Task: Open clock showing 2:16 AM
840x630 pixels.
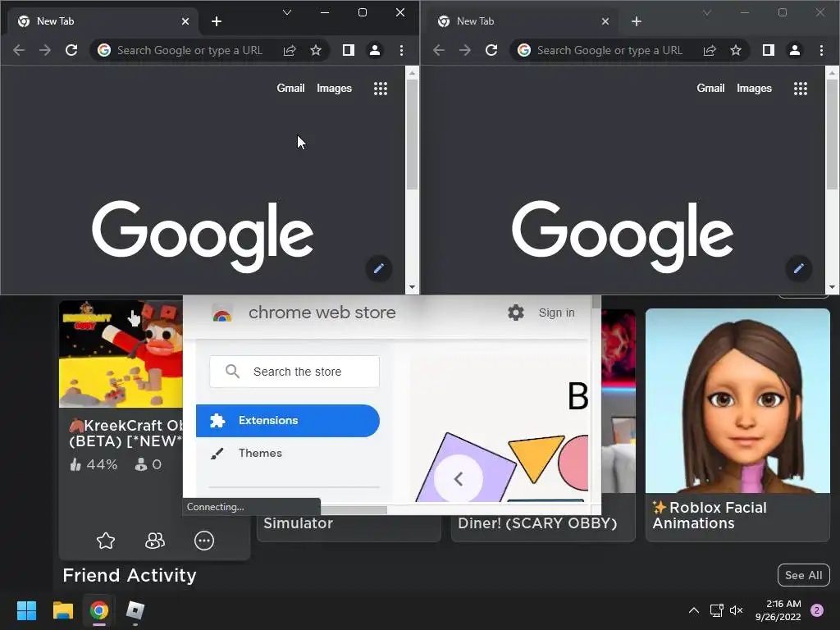Action: tap(778, 610)
